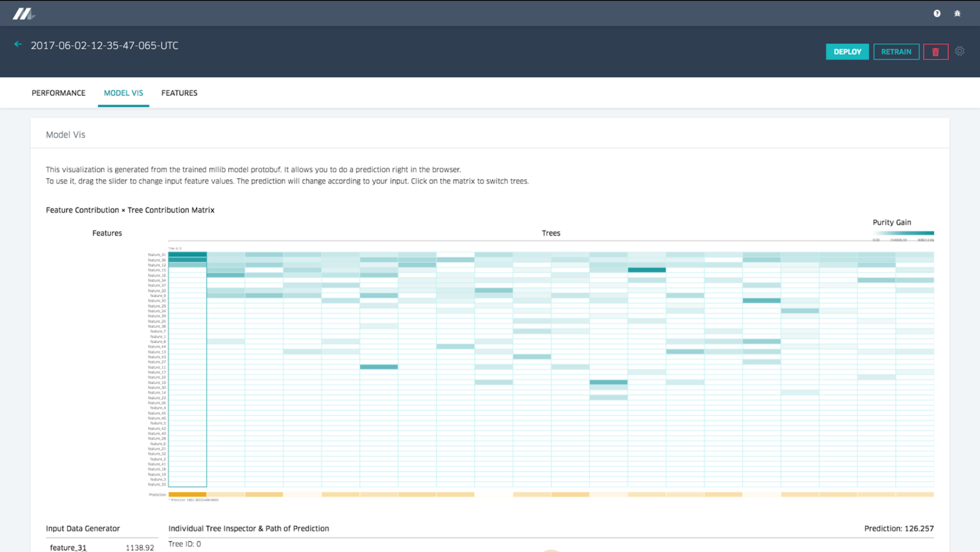The width and height of the screenshot is (980, 552).
Task: Click the 'Features' axis heading
Action: pyautogui.click(x=107, y=233)
